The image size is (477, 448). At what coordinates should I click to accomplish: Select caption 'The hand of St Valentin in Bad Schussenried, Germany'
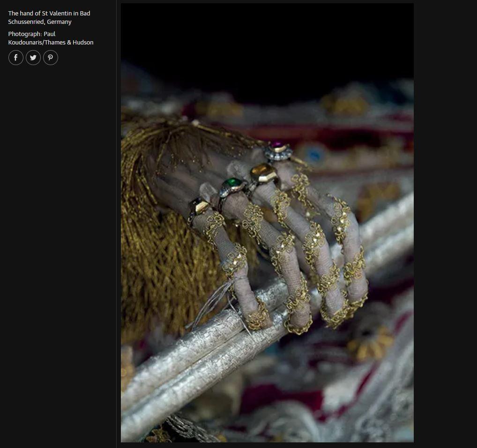(x=49, y=18)
